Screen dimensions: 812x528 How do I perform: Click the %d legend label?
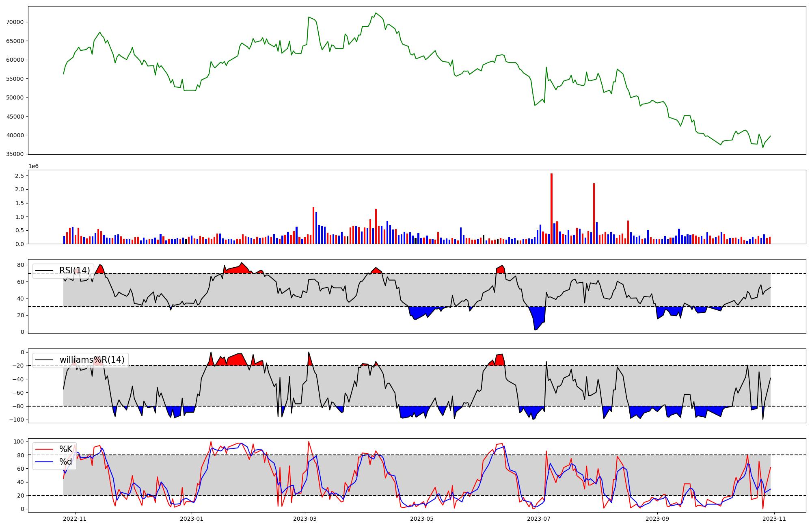point(66,462)
